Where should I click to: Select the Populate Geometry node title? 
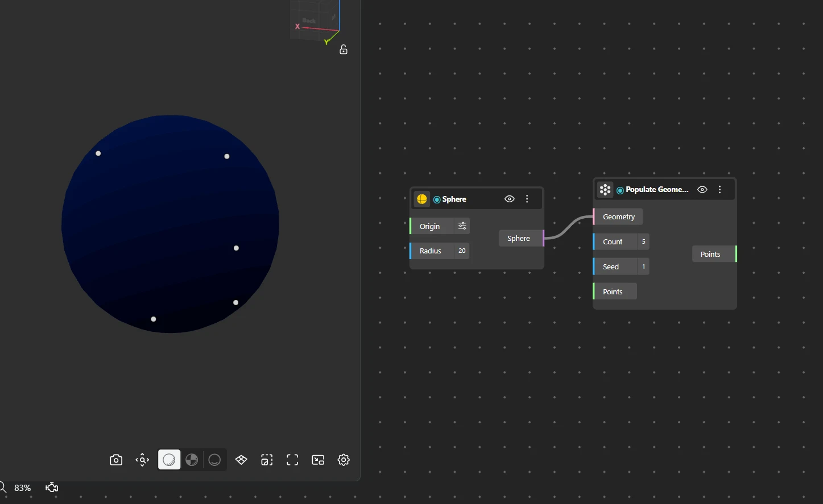pos(657,190)
